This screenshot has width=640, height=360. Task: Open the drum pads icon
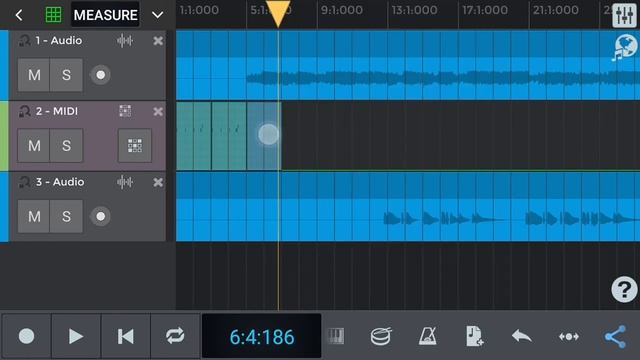click(381, 336)
